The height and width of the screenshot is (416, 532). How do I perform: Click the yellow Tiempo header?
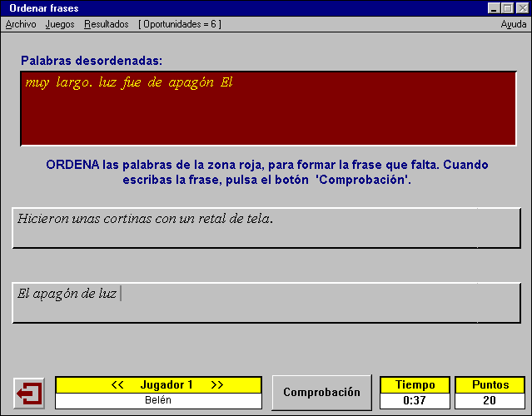click(415, 385)
